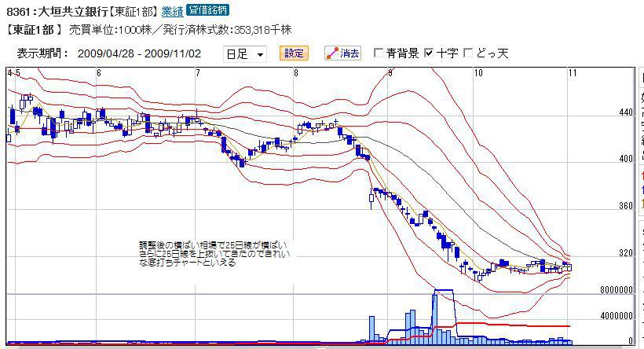Click the 消去 erase button
This screenshot has width=644, height=349.
point(343,53)
